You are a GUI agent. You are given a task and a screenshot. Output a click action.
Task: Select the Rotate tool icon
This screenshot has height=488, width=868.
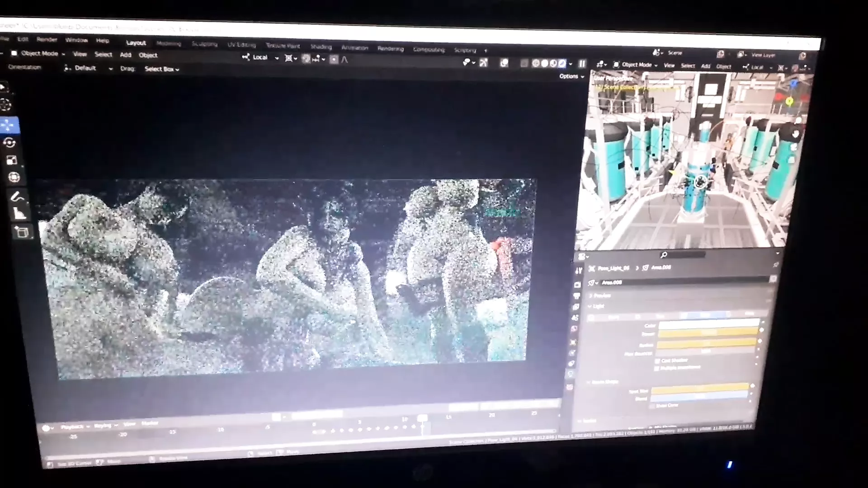pos(9,143)
